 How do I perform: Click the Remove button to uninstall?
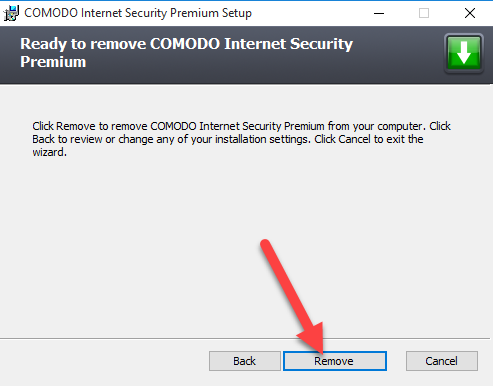point(335,361)
